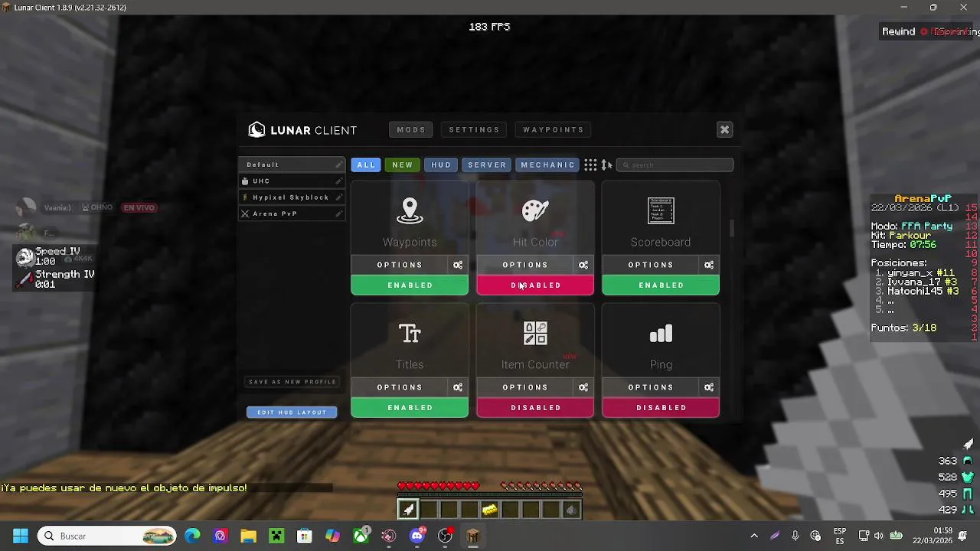Open File Explorer from taskbar
This screenshot has width=980, height=551.
[248, 536]
